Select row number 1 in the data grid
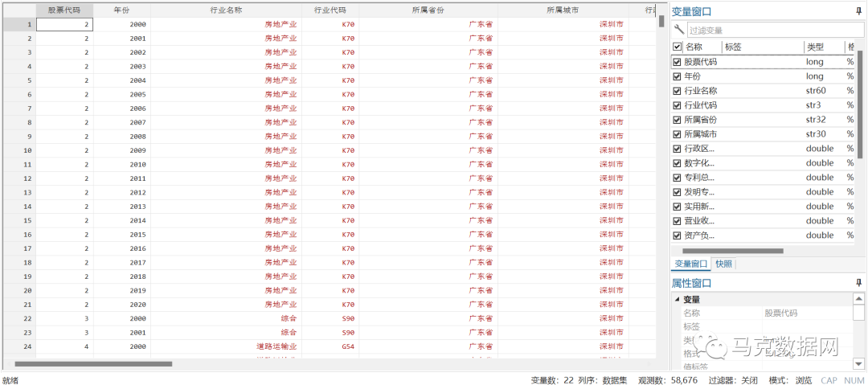Image resolution: width=868 pixels, height=385 pixels. click(x=20, y=24)
